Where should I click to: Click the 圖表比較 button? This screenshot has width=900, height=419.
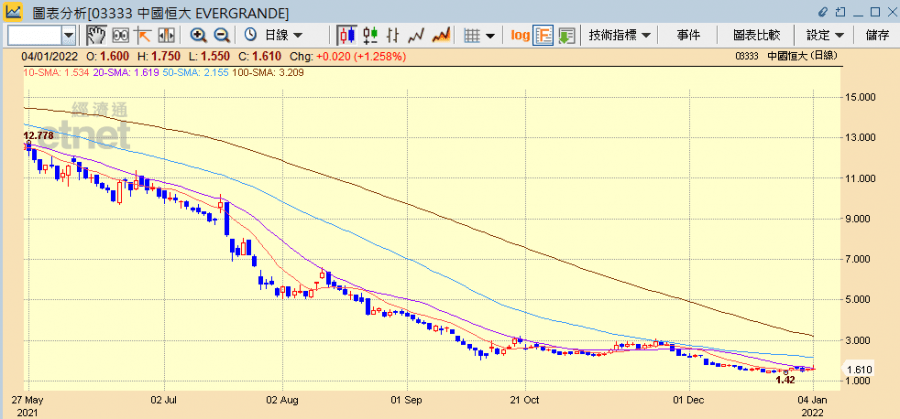point(756,35)
